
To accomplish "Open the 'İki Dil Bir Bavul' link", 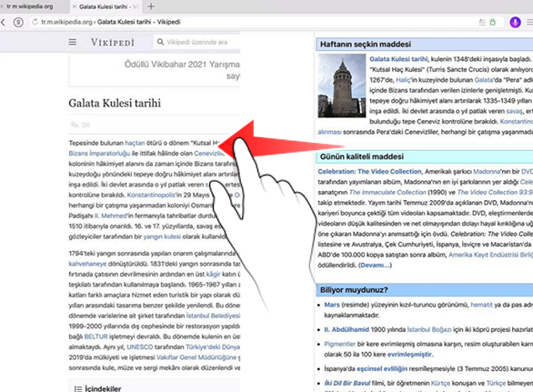I will [347, 383].
